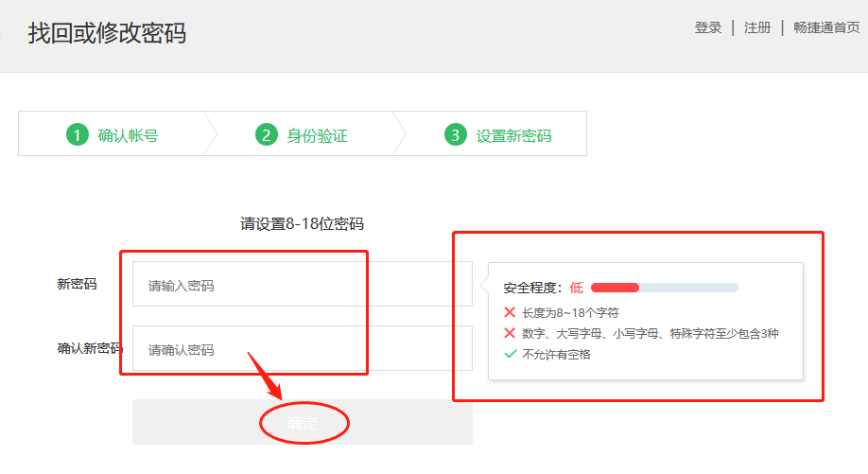This screenshot has width=868, height=474.
Task: Click the green step 2 circle icon
Action: (x=266, y=135)
